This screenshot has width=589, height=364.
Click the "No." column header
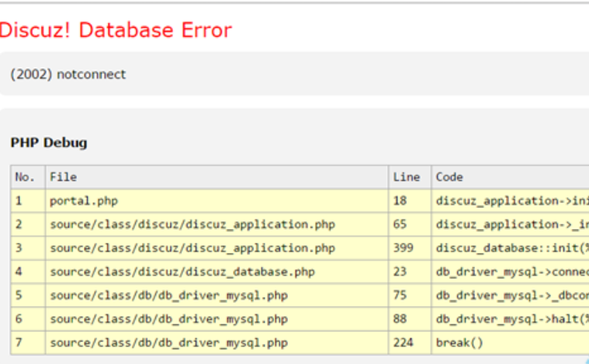(26, 177)
